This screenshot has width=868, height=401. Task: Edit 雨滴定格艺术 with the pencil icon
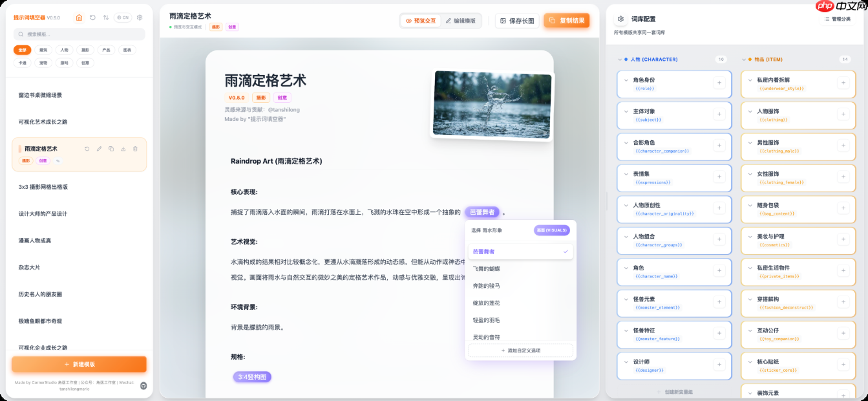(x=99, y=149)
